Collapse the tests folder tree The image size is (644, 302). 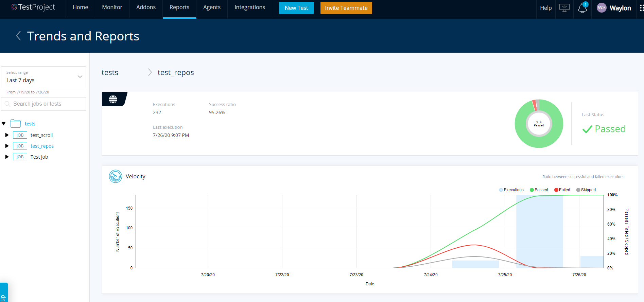(4, 124)
